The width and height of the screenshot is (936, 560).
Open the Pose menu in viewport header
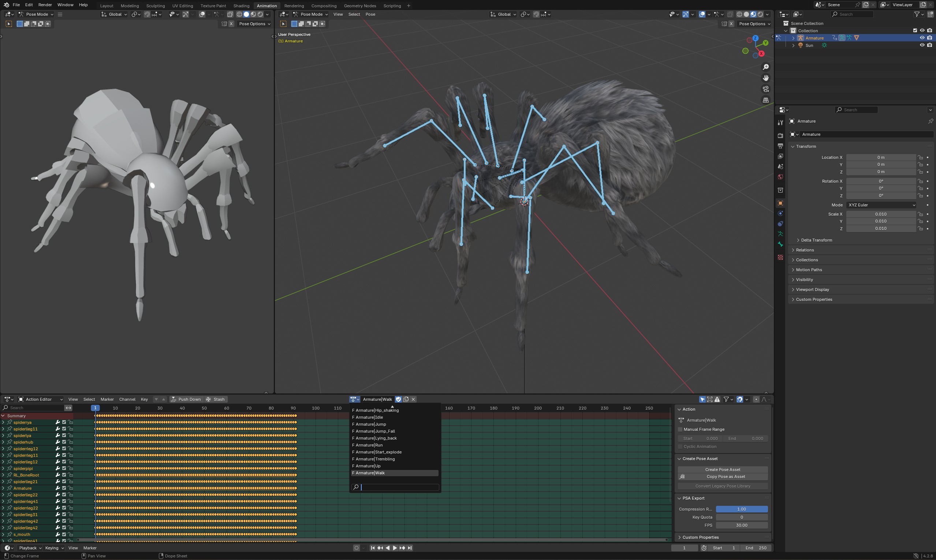[x=370, y=14]
